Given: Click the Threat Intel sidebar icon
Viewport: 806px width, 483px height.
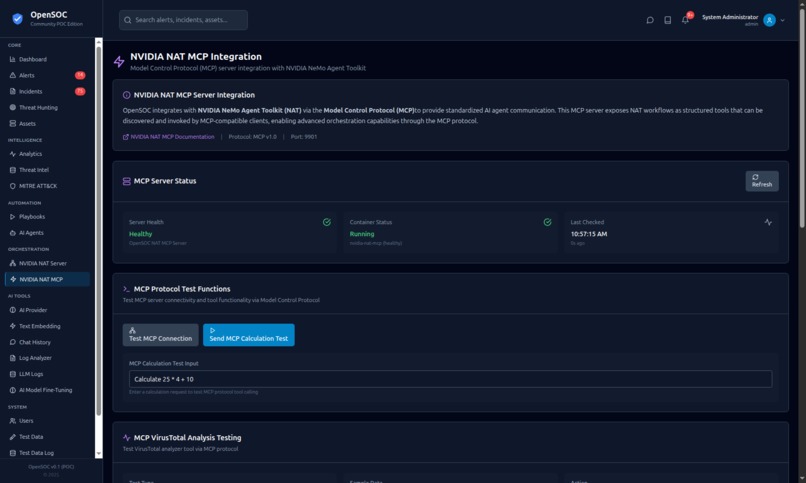Looking at the screenshot, I should pyautogui.click(x=13, y=170).
